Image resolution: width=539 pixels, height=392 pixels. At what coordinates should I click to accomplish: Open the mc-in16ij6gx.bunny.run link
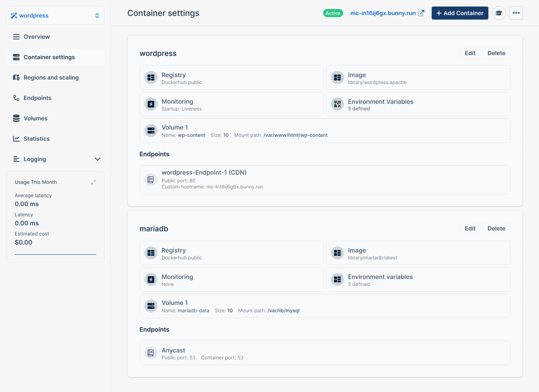[384, 13]
